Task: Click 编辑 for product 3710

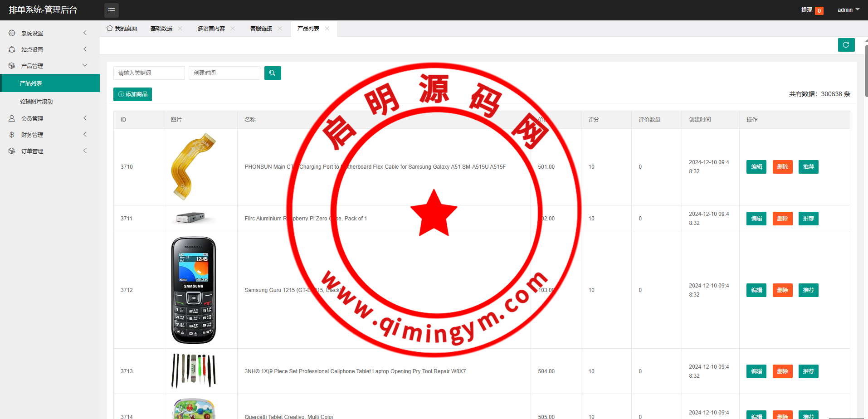Action: click(756, 167)
